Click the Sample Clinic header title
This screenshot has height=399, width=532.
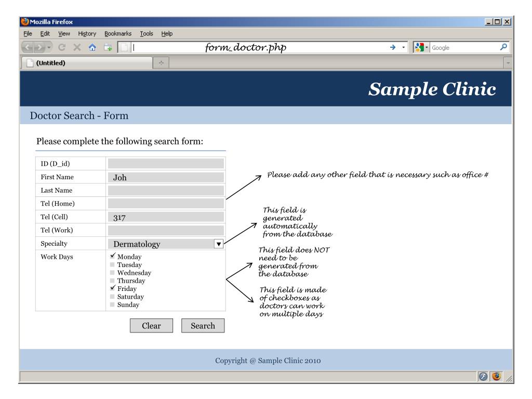click(432, 89)
